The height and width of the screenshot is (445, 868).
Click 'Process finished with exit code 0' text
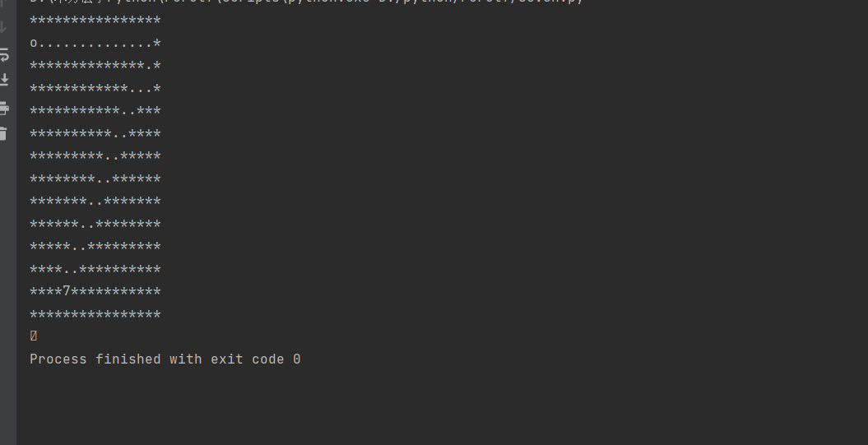(165, 359)
